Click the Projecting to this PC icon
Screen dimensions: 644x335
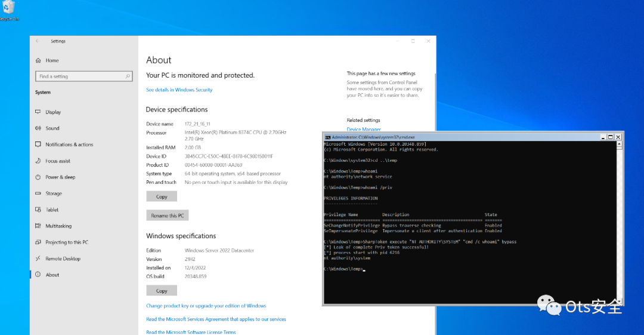[38, 242]
